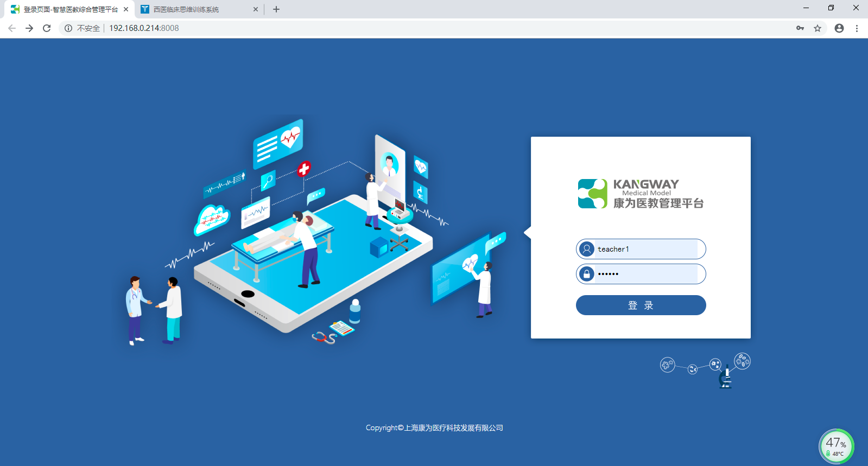This screenshot has height=466, width=868.
Task: Open Chrome's three-dot menu
Action: 857,28
